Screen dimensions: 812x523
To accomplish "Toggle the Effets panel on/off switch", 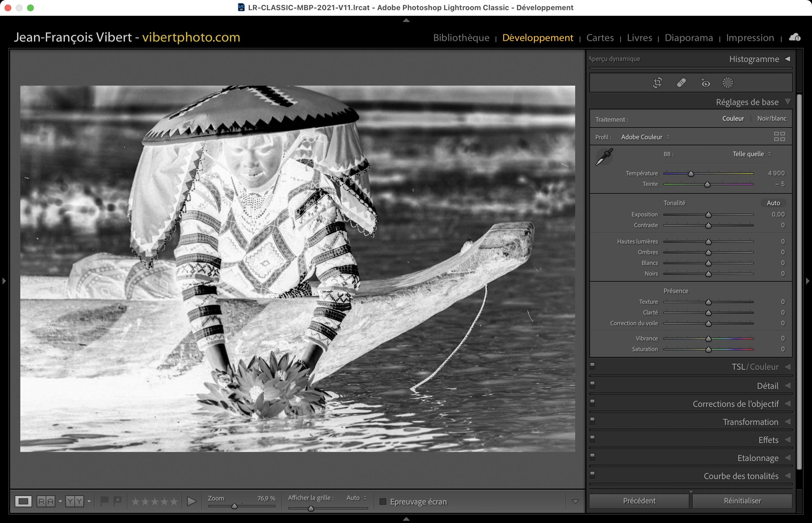I will (x=593, y=438).
